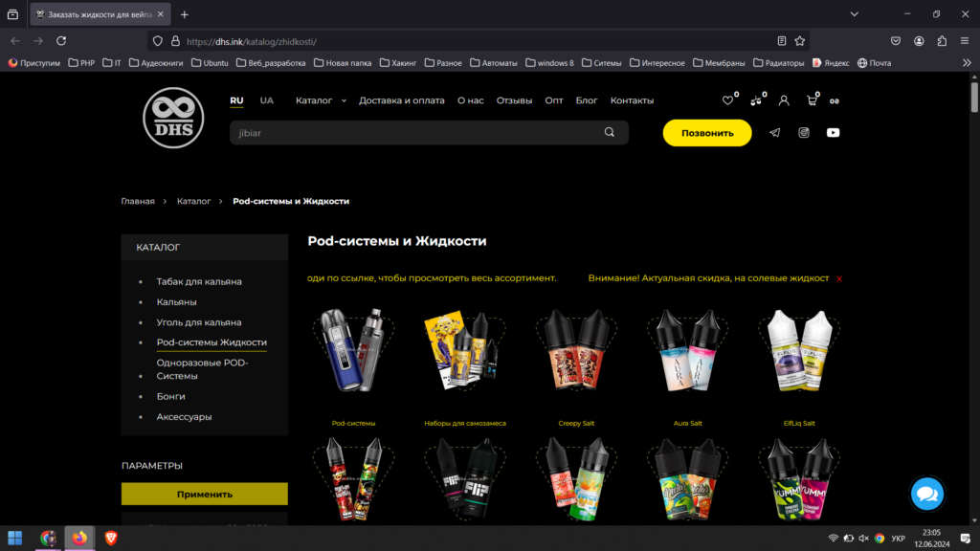980x551 pixels.
Task: Select the RU language option
Action: pyautogui.click(x=236, y=100)
